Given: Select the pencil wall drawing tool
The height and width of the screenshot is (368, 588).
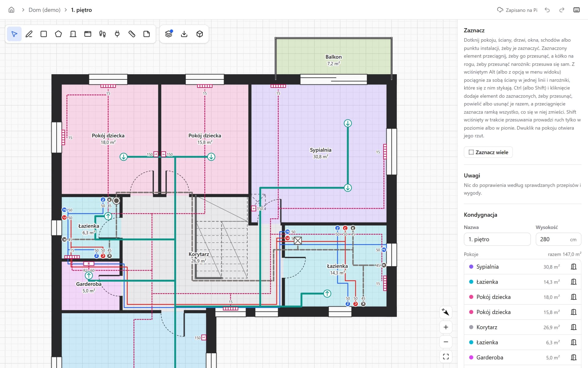Looking at the screenshot, I should point(29,34).
